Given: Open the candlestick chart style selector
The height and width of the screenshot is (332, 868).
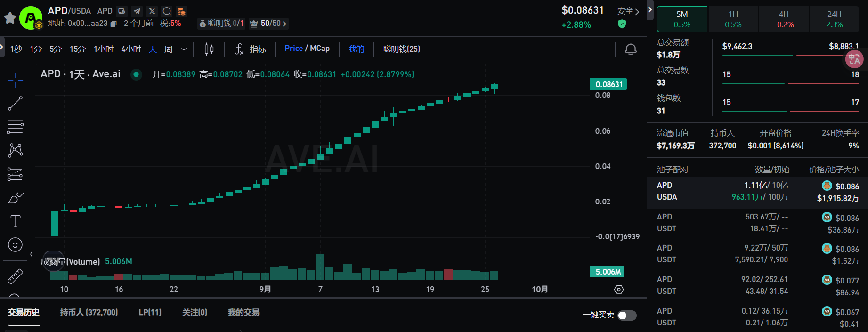Looking at the screenshot, I should 209,49.
